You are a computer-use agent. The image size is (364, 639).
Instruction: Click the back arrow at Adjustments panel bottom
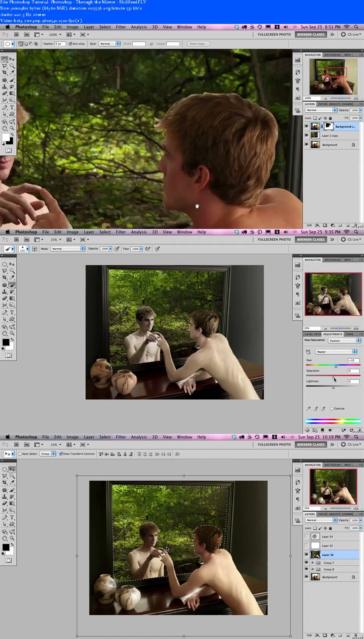coord(308,430)
